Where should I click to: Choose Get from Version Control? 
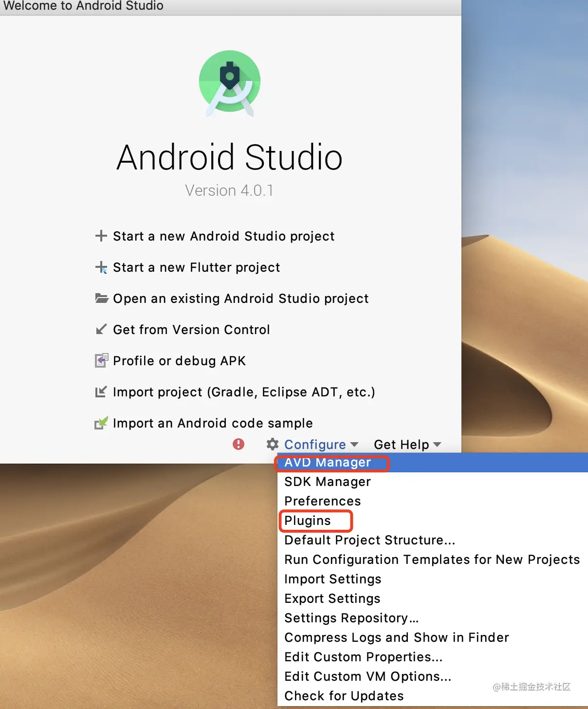191,330
